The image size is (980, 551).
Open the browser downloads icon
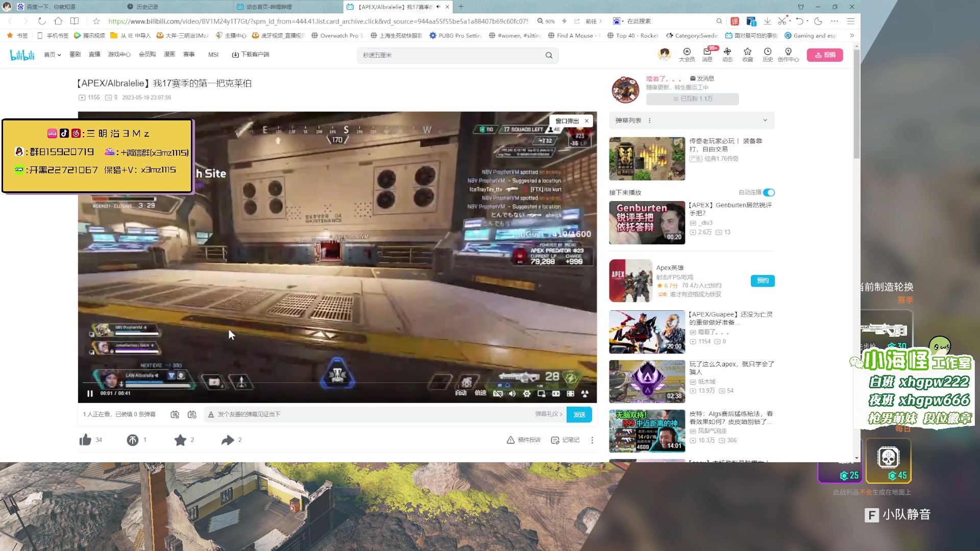tap(767, 21)
